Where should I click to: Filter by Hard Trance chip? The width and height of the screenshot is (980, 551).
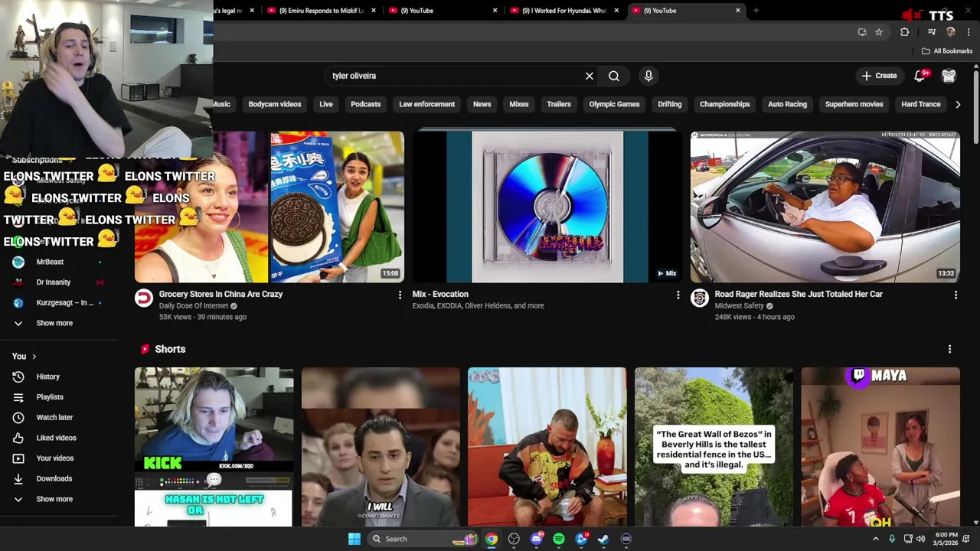tap(921, 104)
